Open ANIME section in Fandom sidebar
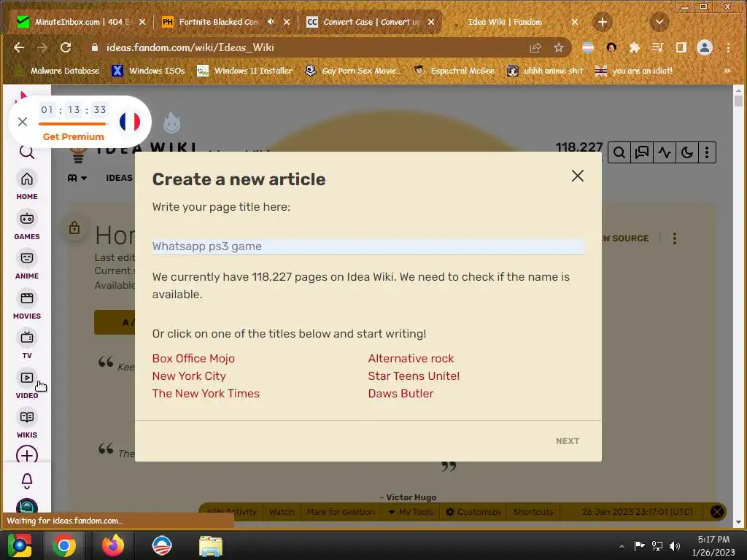This screenshot has height=560, width=747. pyautogui.click(x=27, y=265)
